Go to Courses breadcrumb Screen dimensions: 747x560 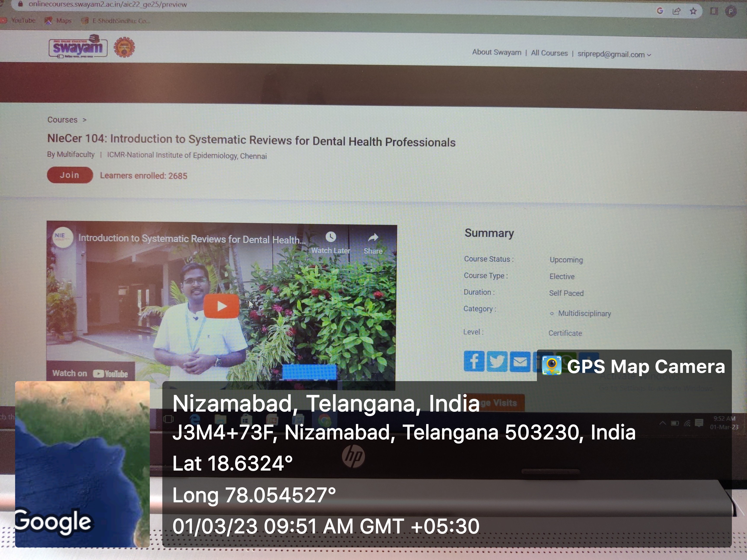pyautogui.click(x=62, y=120)
